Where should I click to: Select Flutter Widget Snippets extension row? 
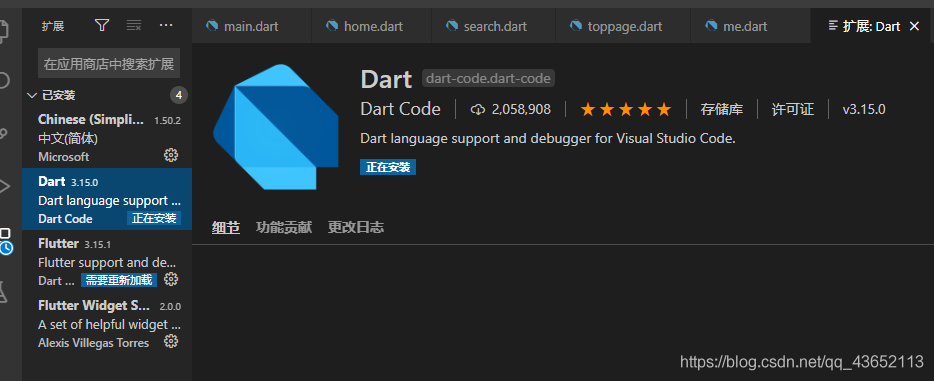[107, 323]
